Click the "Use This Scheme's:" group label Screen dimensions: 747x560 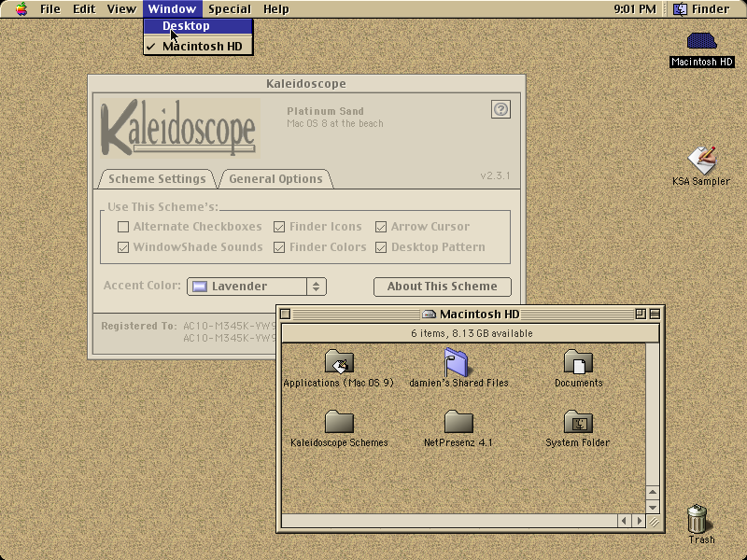pyautogui.click(x=162, y=207)
